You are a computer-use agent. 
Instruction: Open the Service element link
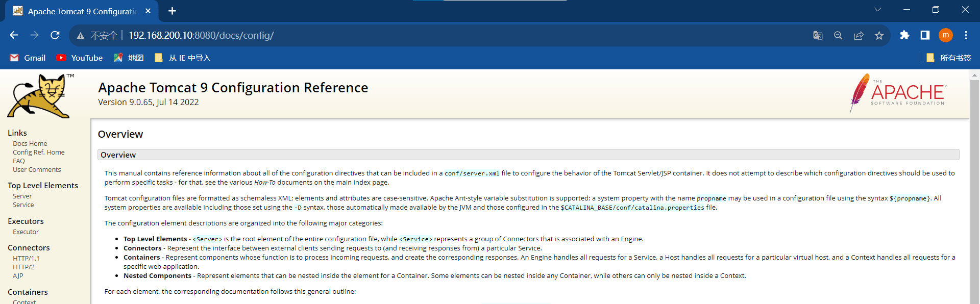(23, 205)
